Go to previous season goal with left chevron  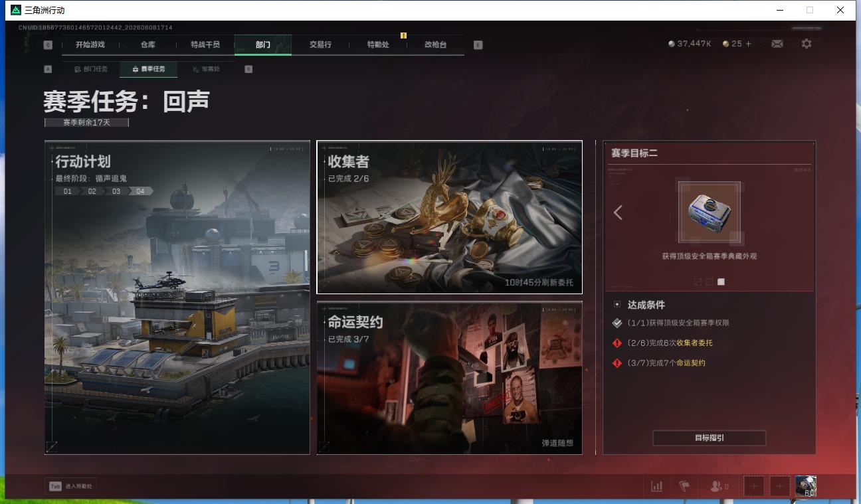point(618,212)
